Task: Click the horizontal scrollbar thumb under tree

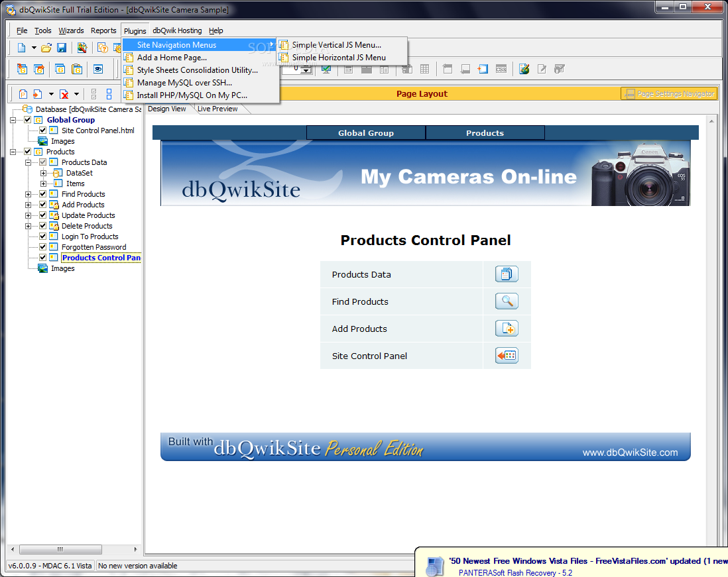Action: [60, 549]
